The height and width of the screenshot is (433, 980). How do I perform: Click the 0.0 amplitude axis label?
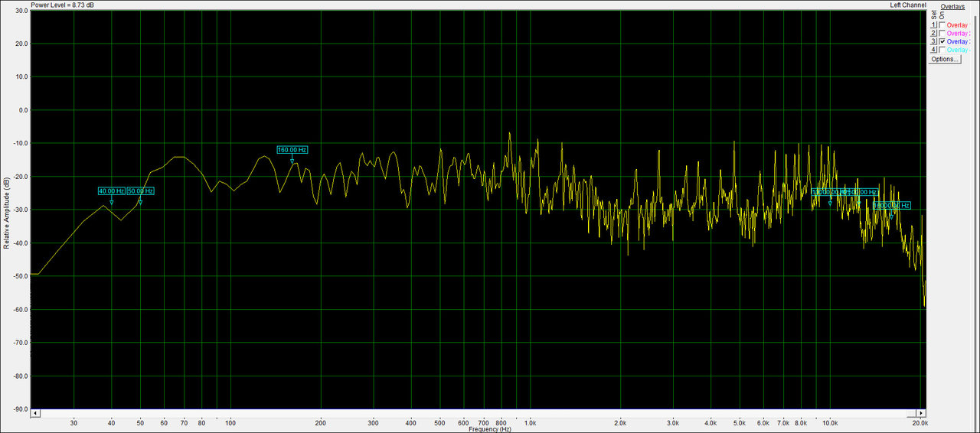click(22, 110)
